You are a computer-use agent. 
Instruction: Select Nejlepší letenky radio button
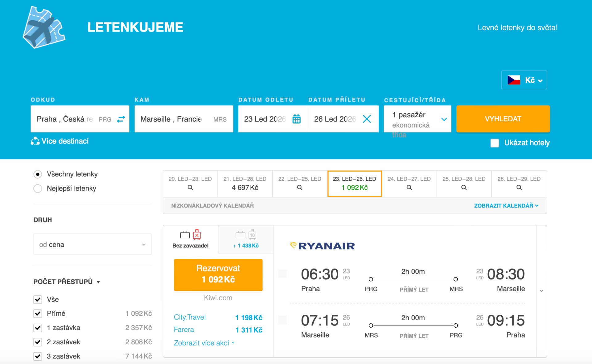pyautogui.click(x=38, y=188)
